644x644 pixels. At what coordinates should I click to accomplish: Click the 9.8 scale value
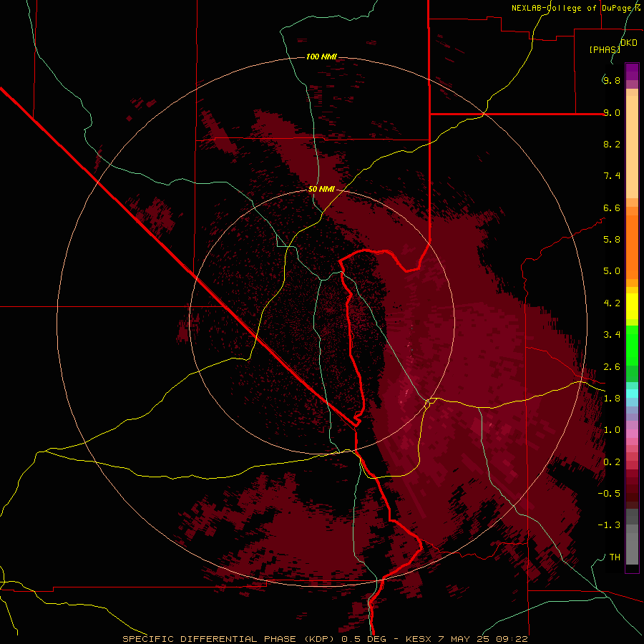pyautogui.click(x=611, y=80)
